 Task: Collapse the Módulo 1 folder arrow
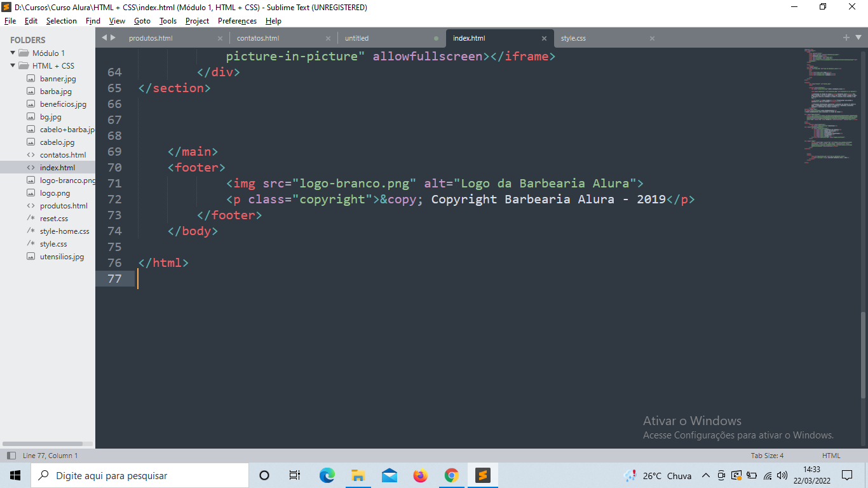(13, 53)
